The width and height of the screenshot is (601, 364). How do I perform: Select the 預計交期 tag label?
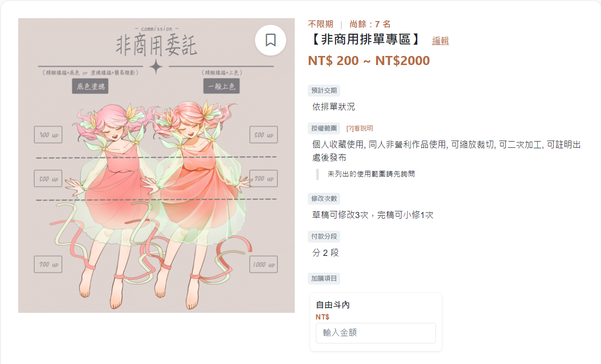point(324,90)
